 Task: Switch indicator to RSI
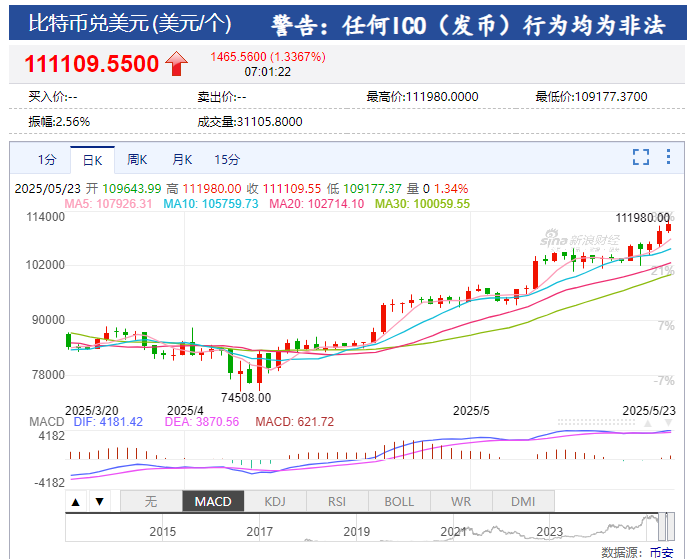[x=337, y=501]
